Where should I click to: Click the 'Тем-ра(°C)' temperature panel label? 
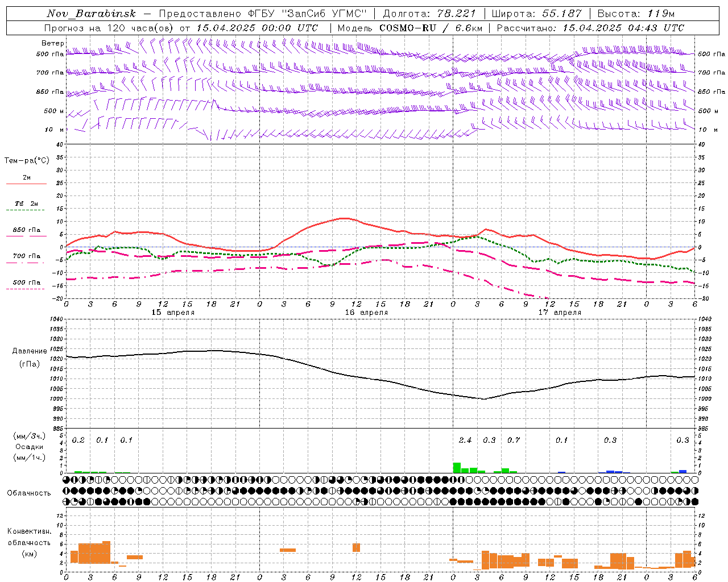27,161
